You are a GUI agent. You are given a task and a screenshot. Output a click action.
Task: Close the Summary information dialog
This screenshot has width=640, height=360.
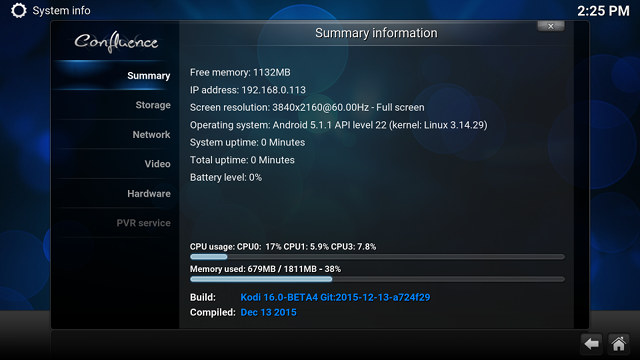tap(551, 26)
